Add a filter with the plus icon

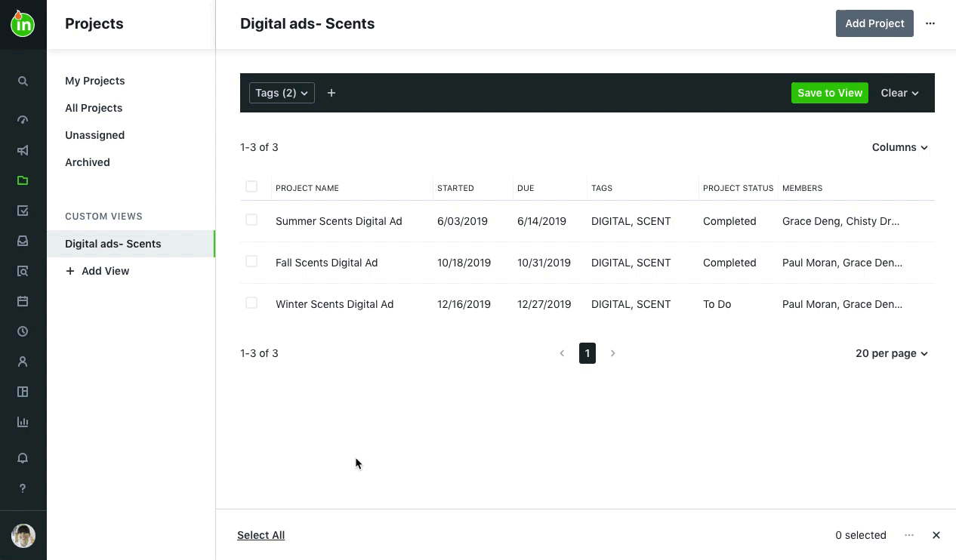[332, 93]
